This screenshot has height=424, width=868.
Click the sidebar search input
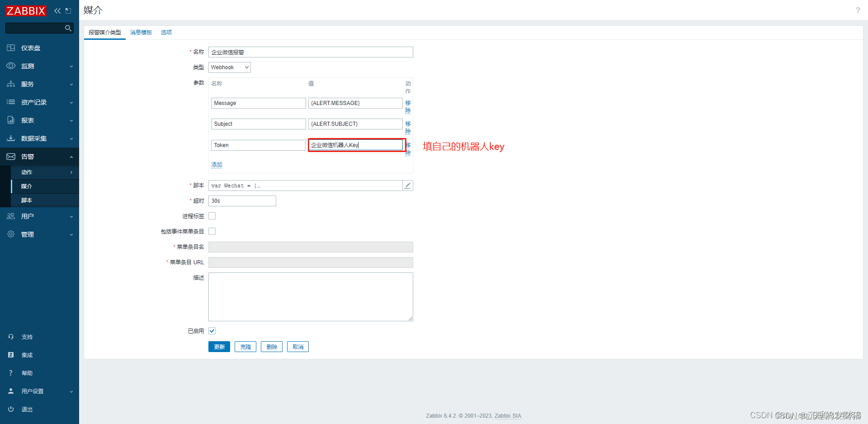click(35, 28)
